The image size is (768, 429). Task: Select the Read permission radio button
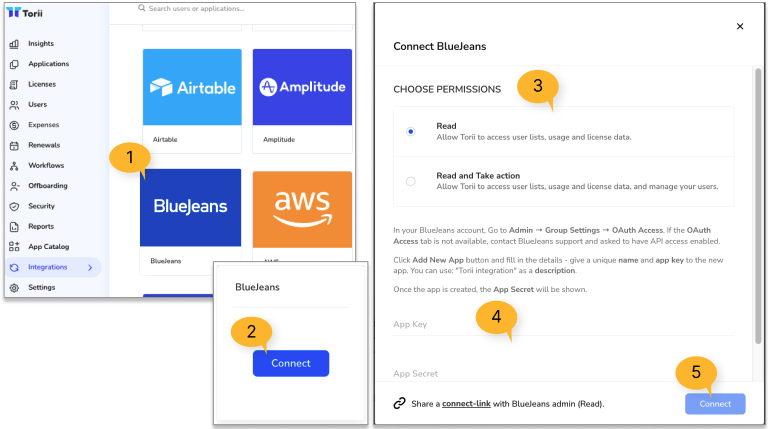coord(410,131)
